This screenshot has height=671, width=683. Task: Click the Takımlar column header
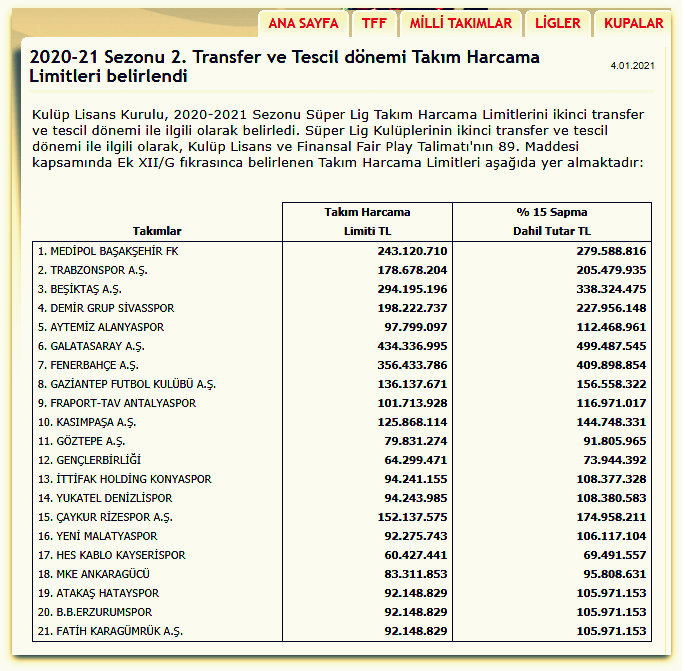pyautogui.click(x=157, y=231)
